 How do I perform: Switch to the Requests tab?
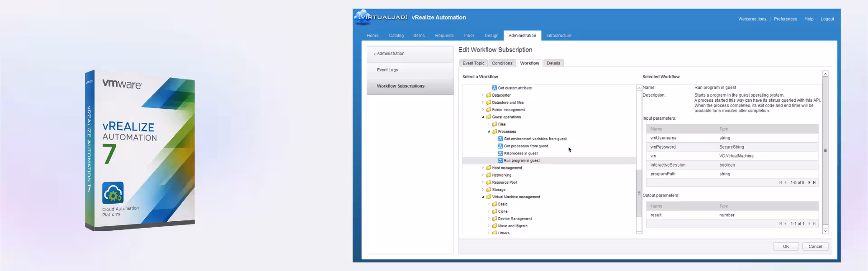coord(444,35)
